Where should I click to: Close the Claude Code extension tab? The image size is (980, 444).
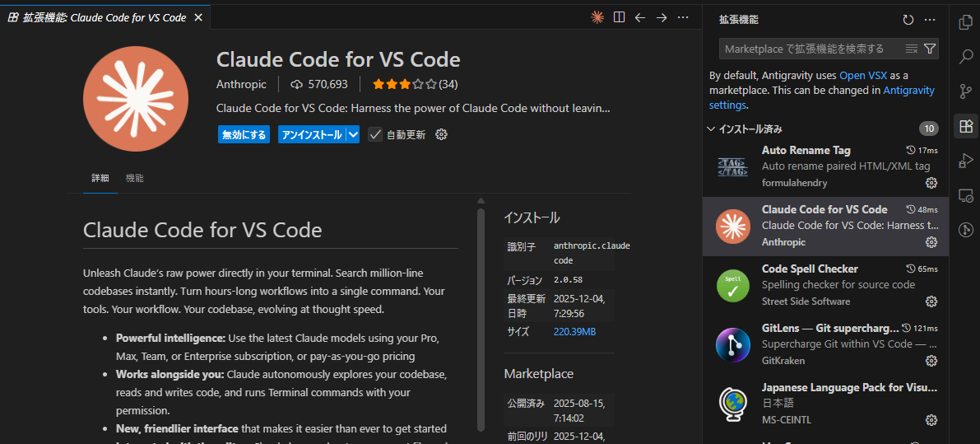pos(198,17)
